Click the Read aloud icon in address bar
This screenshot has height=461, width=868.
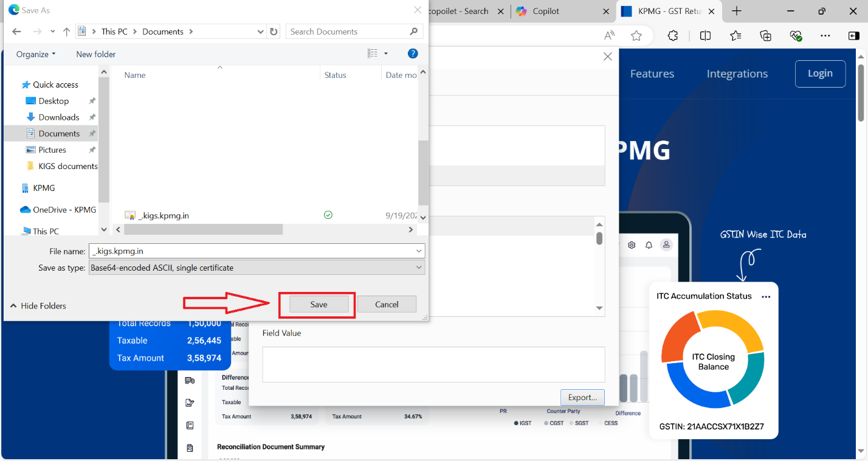tap(610, 36)
